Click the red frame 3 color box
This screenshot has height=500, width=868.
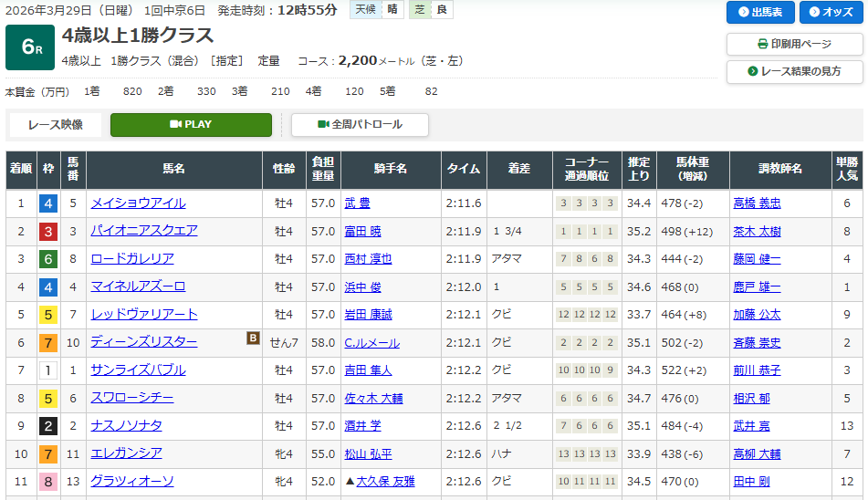pyautogui.click(x=48, y=232)
